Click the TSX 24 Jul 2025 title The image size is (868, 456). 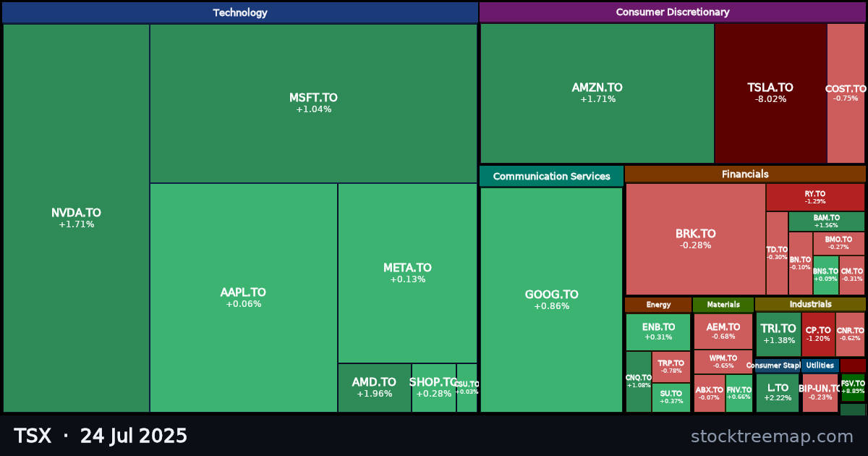click(x=101, y=436)
